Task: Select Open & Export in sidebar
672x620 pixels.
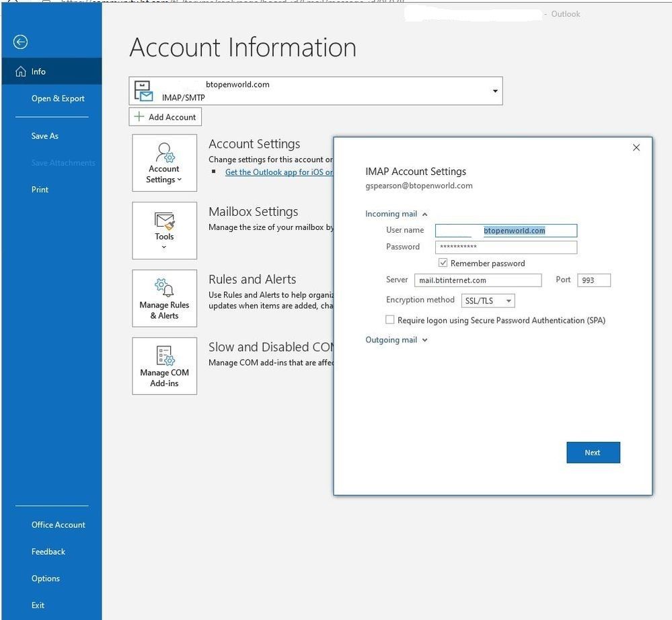Action: (x=58, y=98)
